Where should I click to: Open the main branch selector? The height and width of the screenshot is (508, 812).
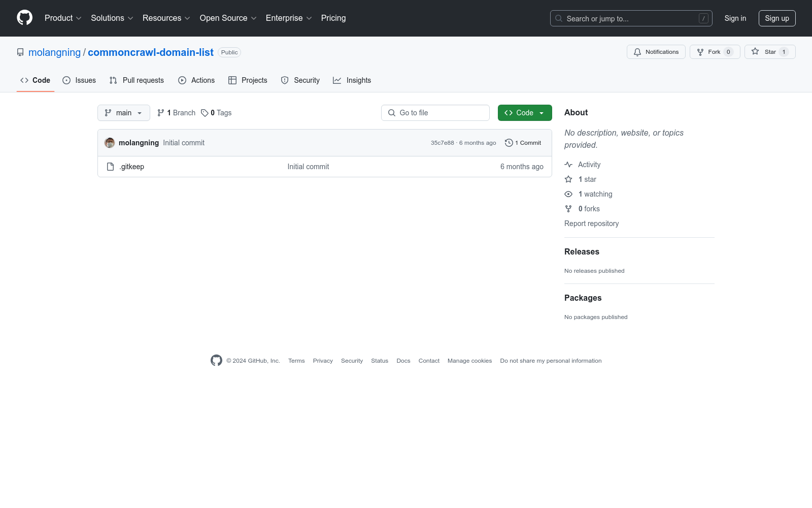click(123, 113)
